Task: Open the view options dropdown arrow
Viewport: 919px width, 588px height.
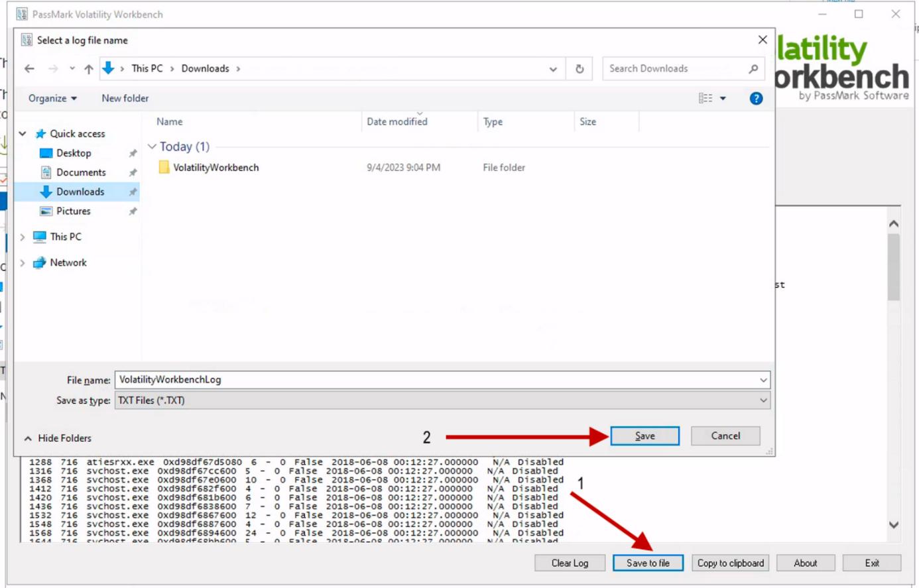Action: [723, 99]
